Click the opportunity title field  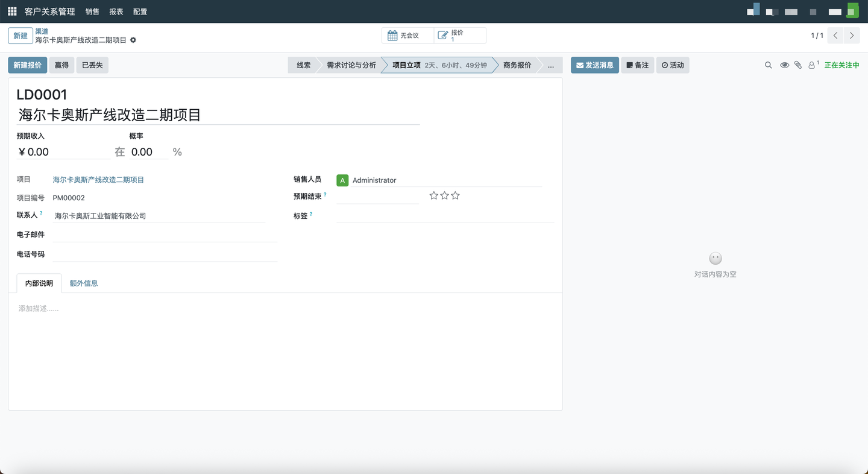click(218, 115)
